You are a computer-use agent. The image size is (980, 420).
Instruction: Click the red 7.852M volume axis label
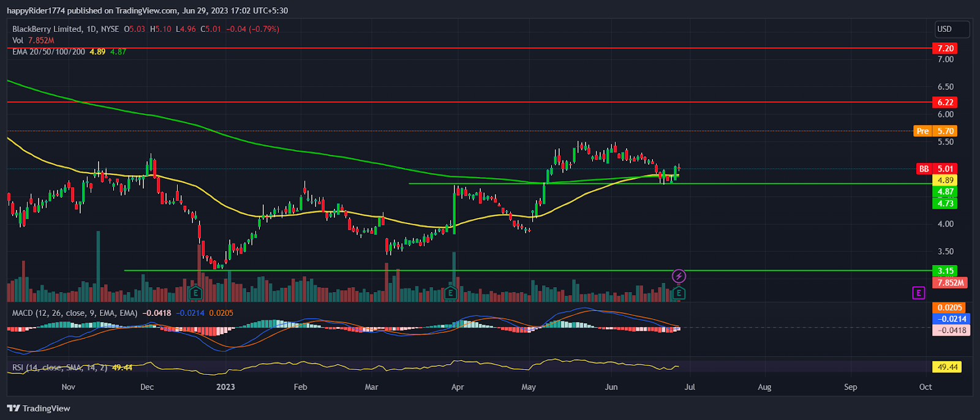coord(950,282)
